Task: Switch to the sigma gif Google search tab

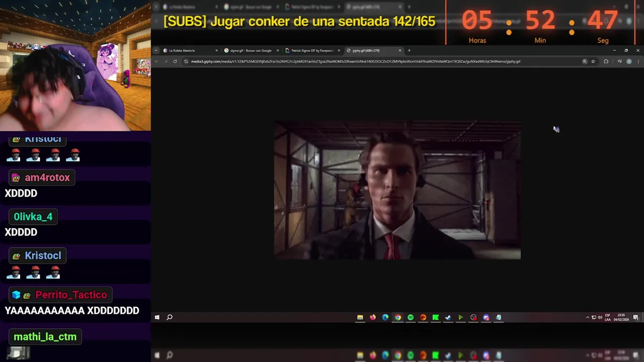Action: click(x=251, y=50)
